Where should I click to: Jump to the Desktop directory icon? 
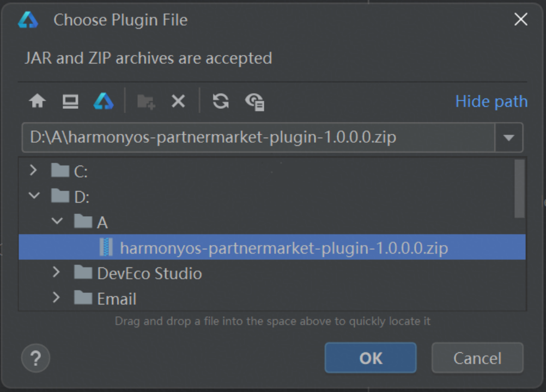point(70,101)
